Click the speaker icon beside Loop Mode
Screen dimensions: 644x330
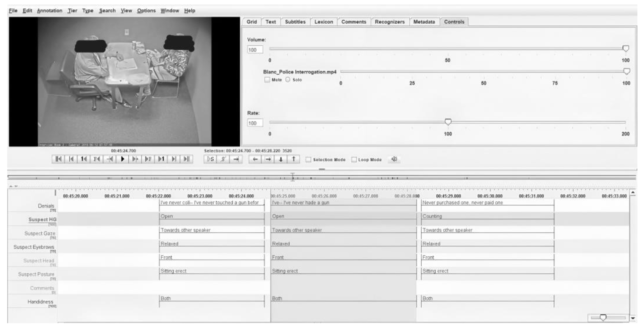point(394,159)
